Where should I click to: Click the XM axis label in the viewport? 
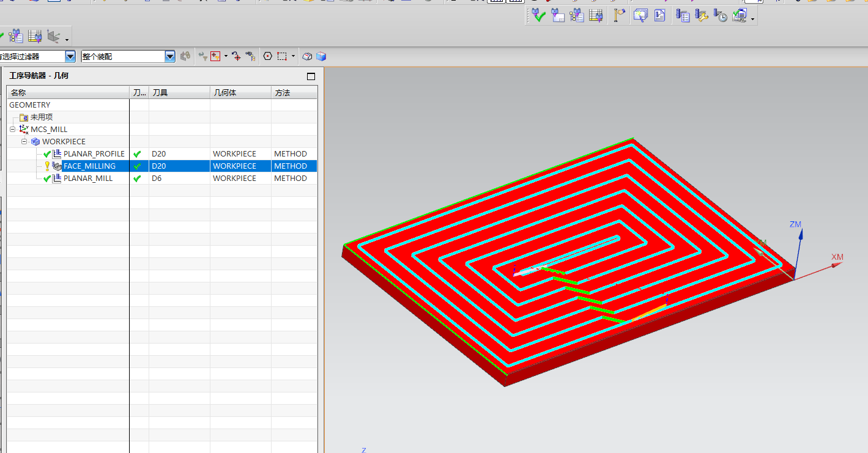[x=837, y=257]
